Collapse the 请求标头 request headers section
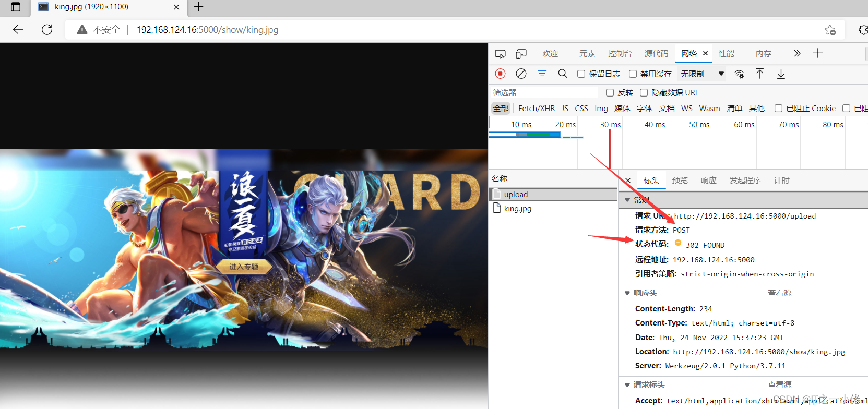This screenshot has width=868, height=409. pos(627,385)
